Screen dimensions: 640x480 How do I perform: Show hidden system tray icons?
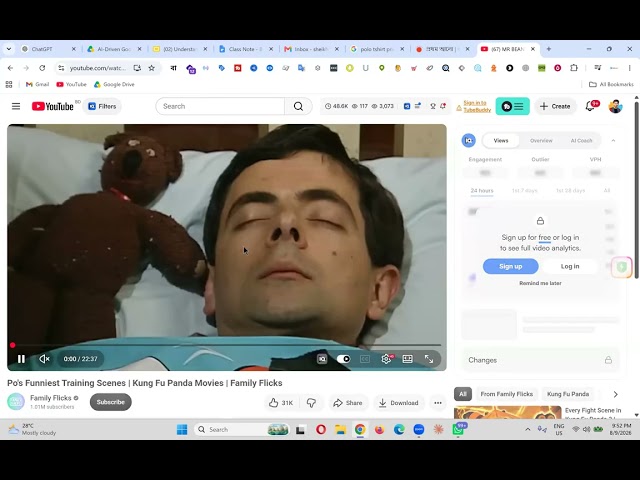(x=528, y=429)
